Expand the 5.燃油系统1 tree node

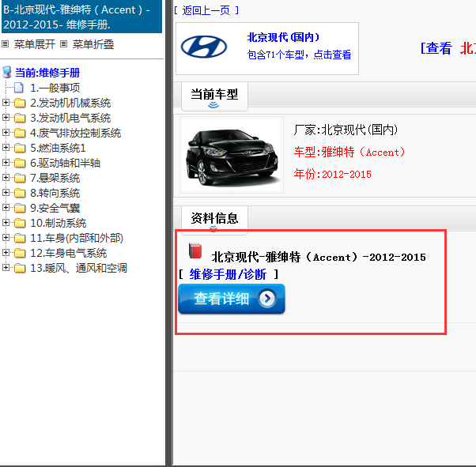(6, 147)
